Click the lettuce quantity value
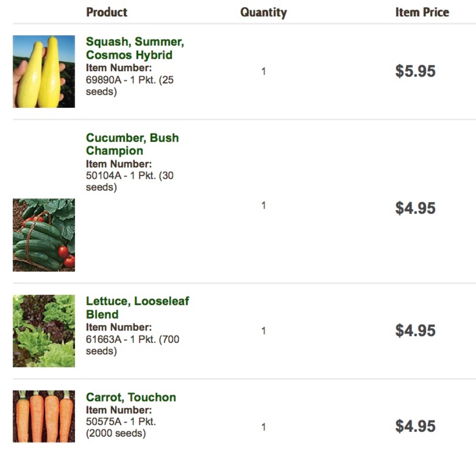Image resolution: width=476 pixels, height=458 pixels. coord(264,331)
